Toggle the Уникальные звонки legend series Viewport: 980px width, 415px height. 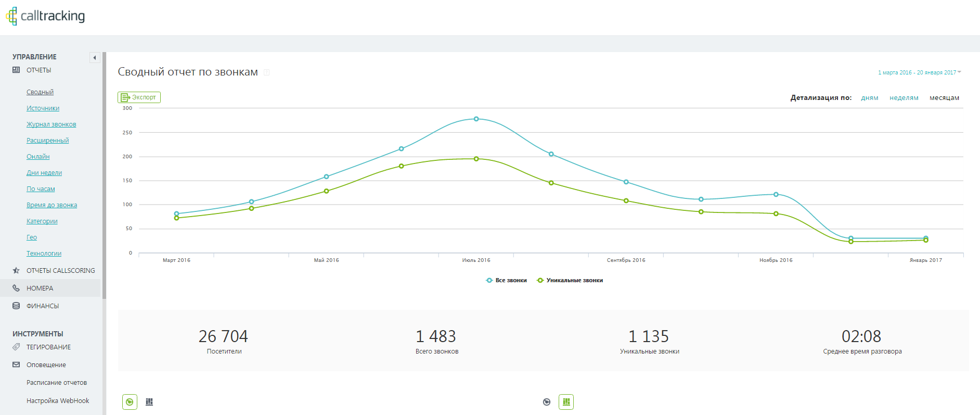(x=570, y=280)
